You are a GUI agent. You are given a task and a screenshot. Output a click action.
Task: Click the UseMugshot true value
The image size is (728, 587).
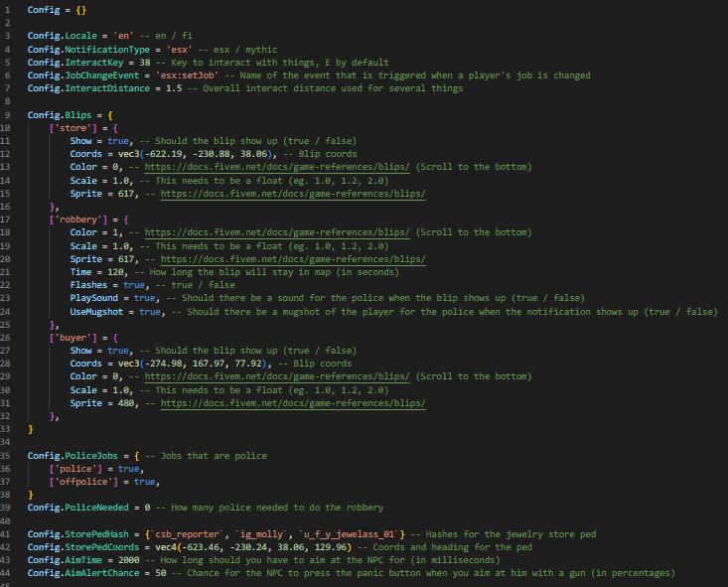click(x=150, y=312)
